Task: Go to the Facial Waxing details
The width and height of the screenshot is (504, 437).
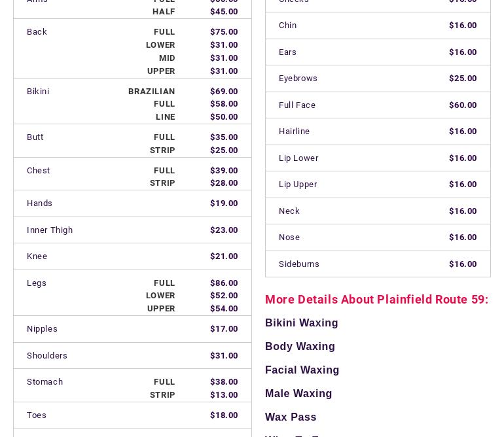Action: [302, 370]
